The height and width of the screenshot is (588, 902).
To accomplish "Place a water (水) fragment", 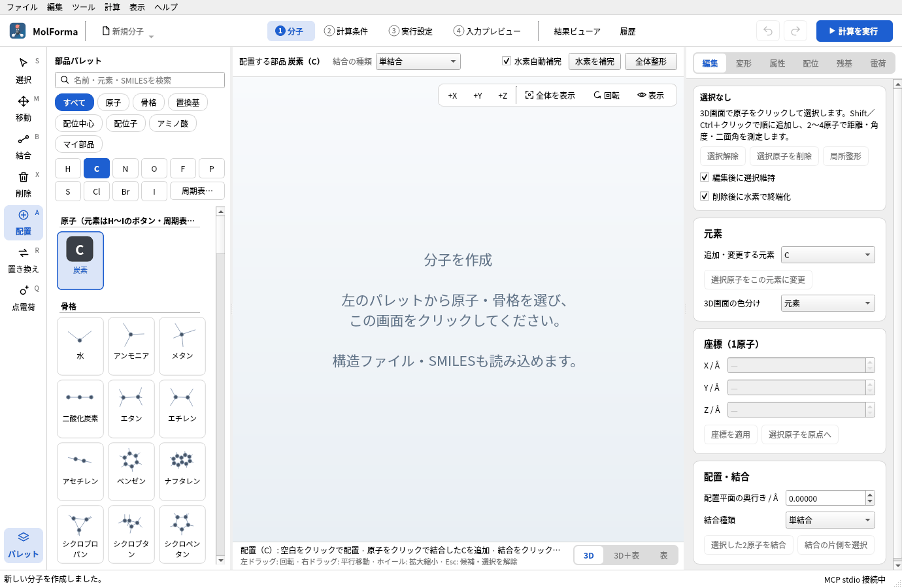I will pos(80,346).
